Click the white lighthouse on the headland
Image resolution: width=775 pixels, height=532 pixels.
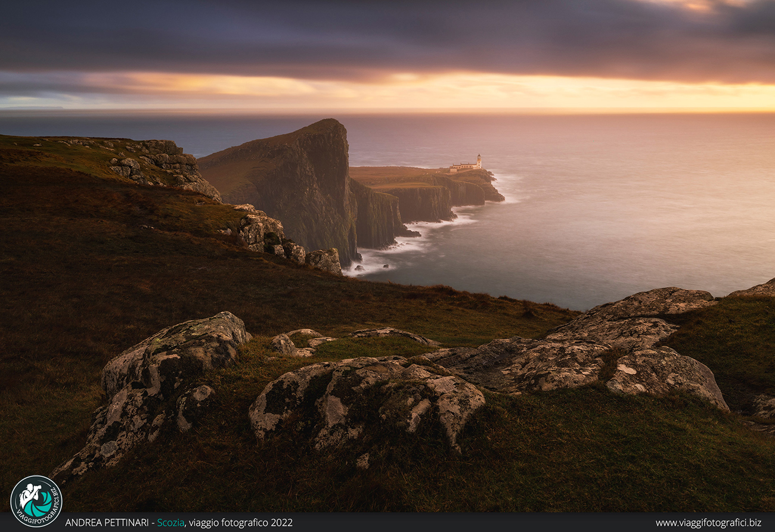tap(478, 161)
